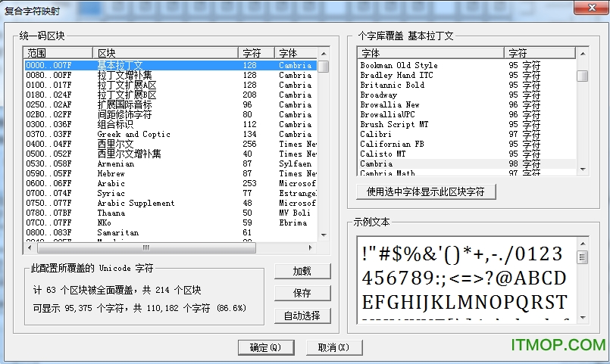Select Calisto MT font
610x364 pixels.
(467, 154)
